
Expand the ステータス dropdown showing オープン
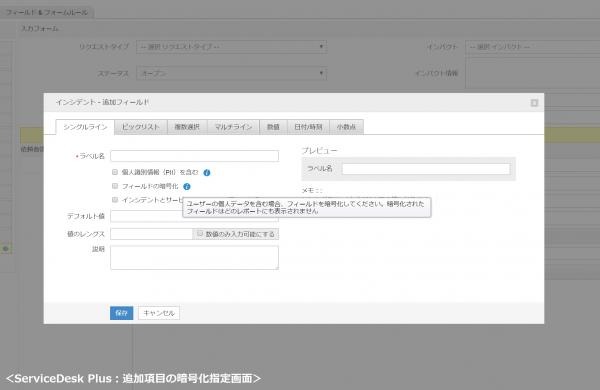pyautogui.click(x=231, y=73)
